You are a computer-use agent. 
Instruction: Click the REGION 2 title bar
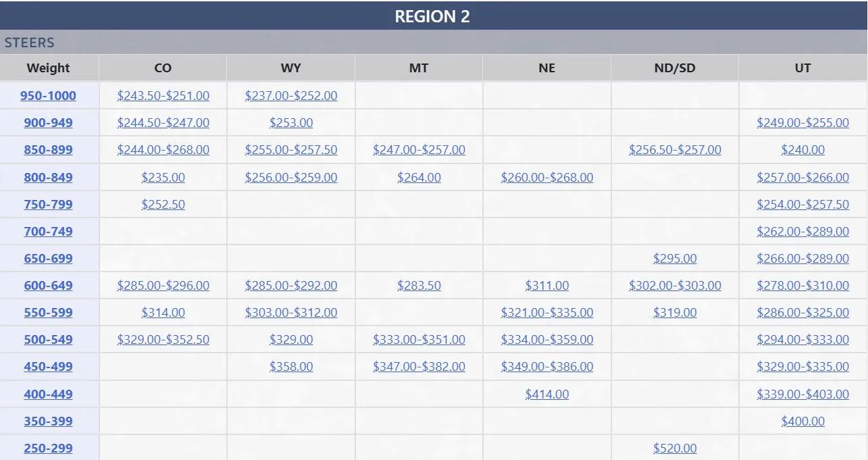point(432,17)
